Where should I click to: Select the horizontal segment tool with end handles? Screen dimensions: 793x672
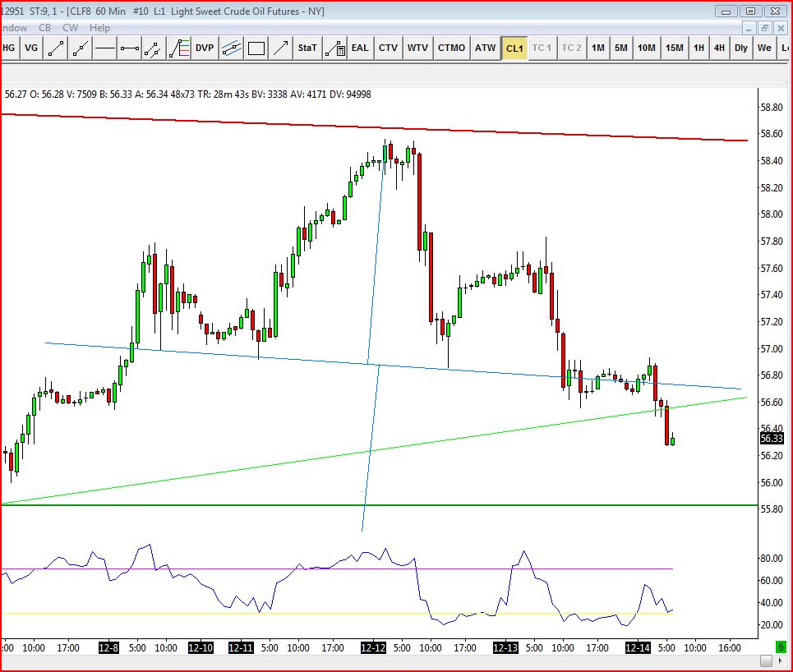130,48
